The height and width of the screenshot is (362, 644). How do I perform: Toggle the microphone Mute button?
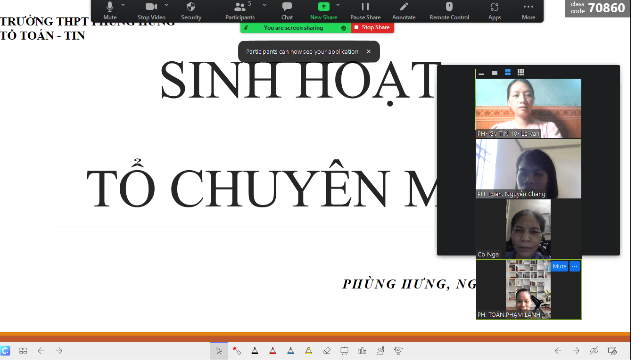point(110,11)
